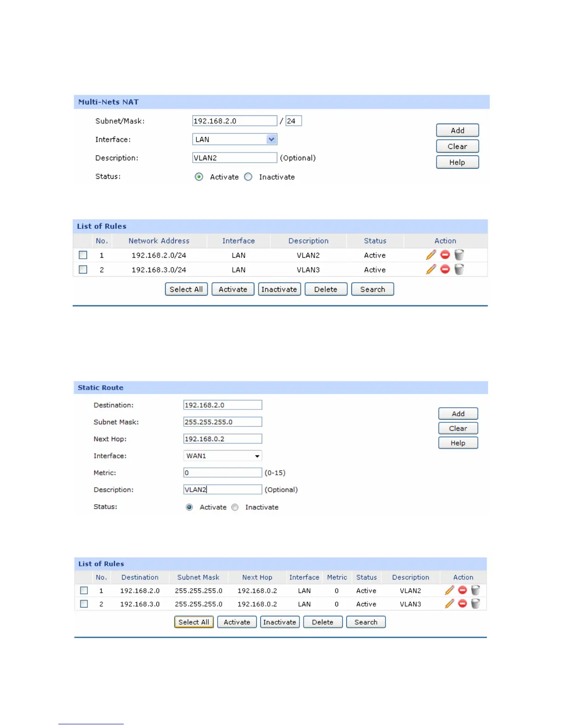Edit the 192.168.3.0/24 NAT rule with pencil icon
Image resolution: width=563 pixels, height=728 pixels.
point(431,269)
